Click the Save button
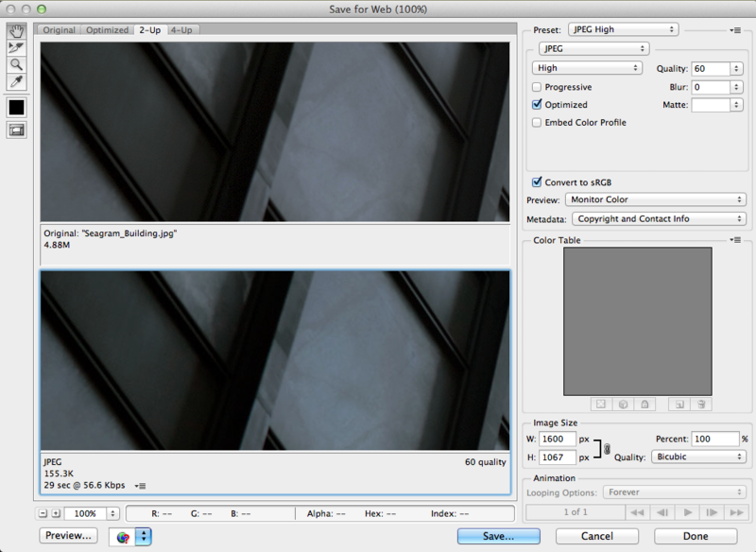Viewport: 756px width, 552px height. 498,535
